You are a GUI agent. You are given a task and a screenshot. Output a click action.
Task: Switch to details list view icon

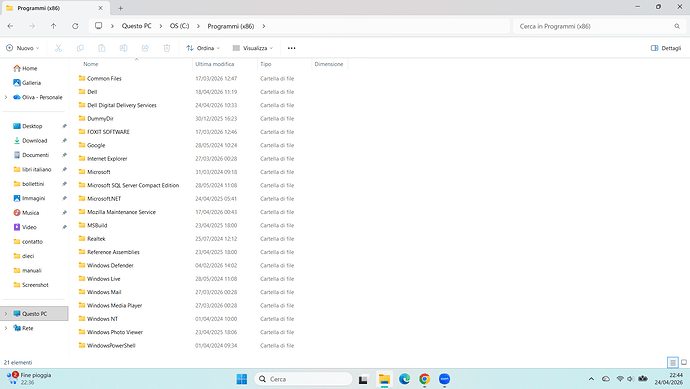[672, 362]
